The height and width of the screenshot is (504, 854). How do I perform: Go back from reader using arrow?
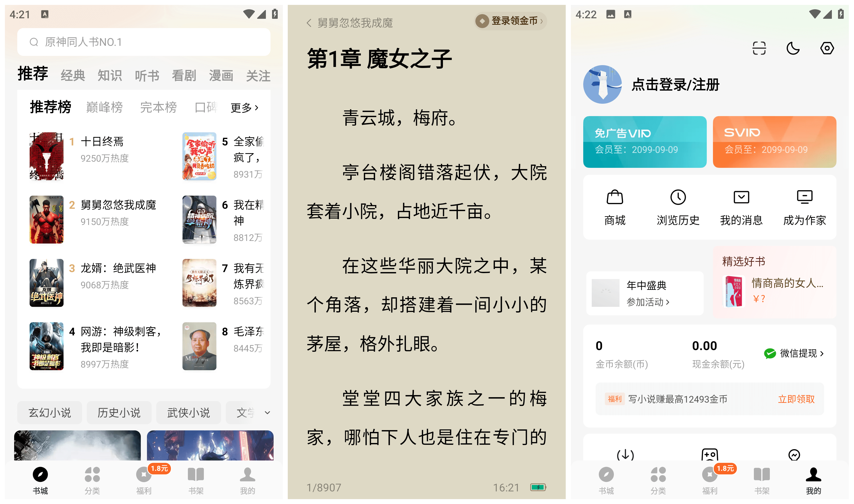tap(309, 23)
